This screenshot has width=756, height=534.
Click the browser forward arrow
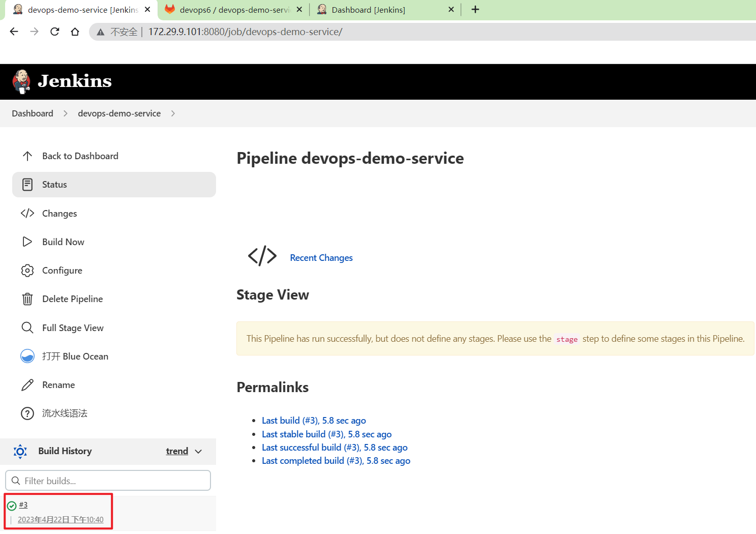click(x=35, y=32)
